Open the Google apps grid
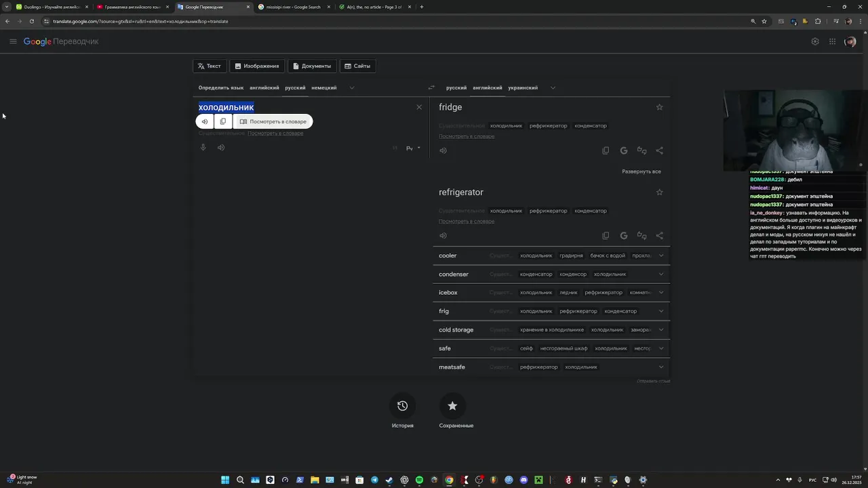The width and height of the screenshot is (868, 488). (832, 41)
